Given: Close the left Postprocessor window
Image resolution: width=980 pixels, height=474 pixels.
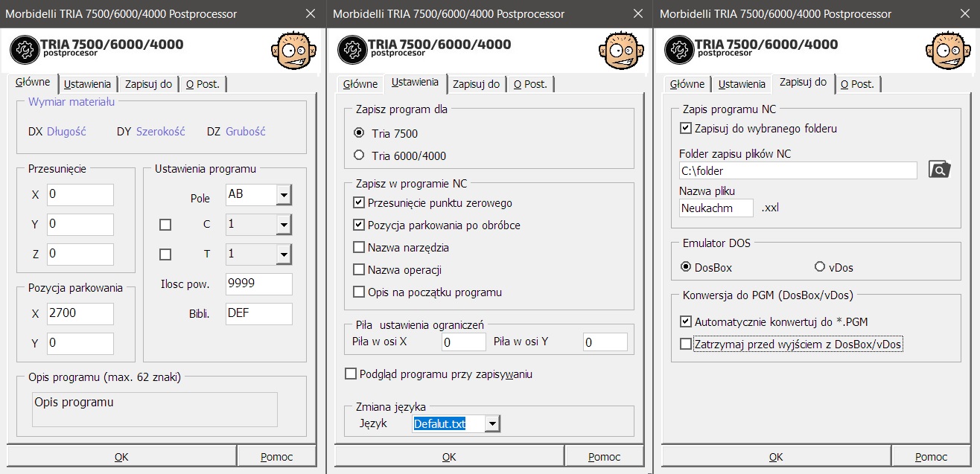Looking at the screenshot, I should coord(311,13).
